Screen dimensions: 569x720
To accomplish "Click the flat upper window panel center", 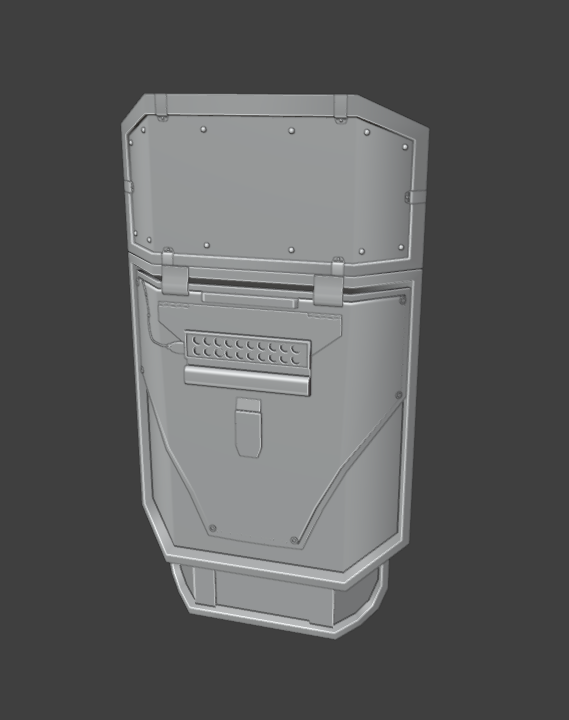I will (269, 189).
